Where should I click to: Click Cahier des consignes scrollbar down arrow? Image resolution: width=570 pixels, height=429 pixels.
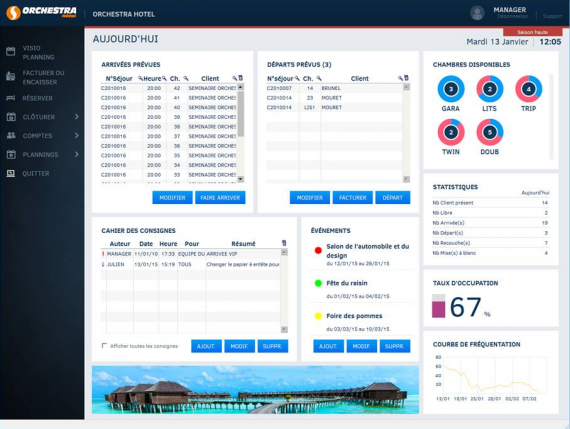284,329
